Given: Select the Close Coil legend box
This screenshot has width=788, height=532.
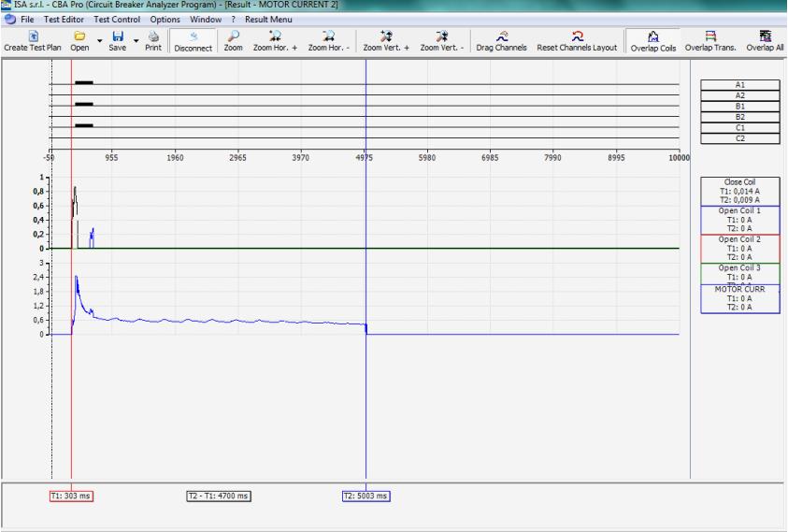Looking at the screenshot, I should 739,191.
